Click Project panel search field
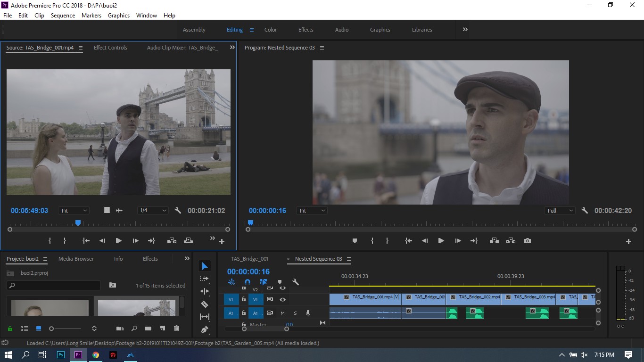The height and width of the screenshot is (362, 644). (54, 285)
